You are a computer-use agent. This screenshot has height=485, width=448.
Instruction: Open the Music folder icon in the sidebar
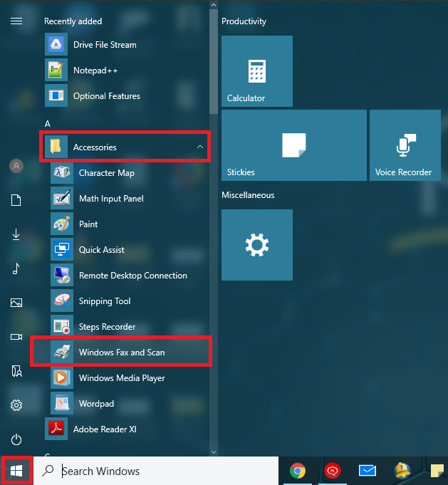click(16, 268)
